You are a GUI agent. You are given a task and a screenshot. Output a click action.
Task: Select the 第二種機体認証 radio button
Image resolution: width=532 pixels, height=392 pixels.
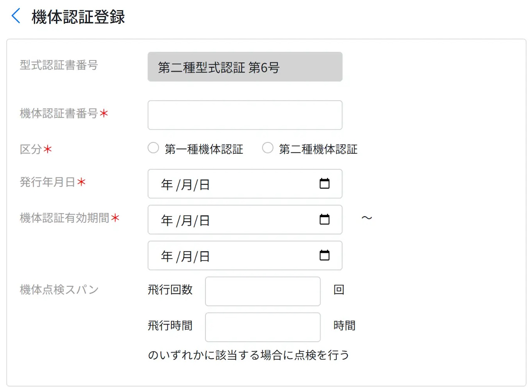pyautogui.click(x=268, y=148)
